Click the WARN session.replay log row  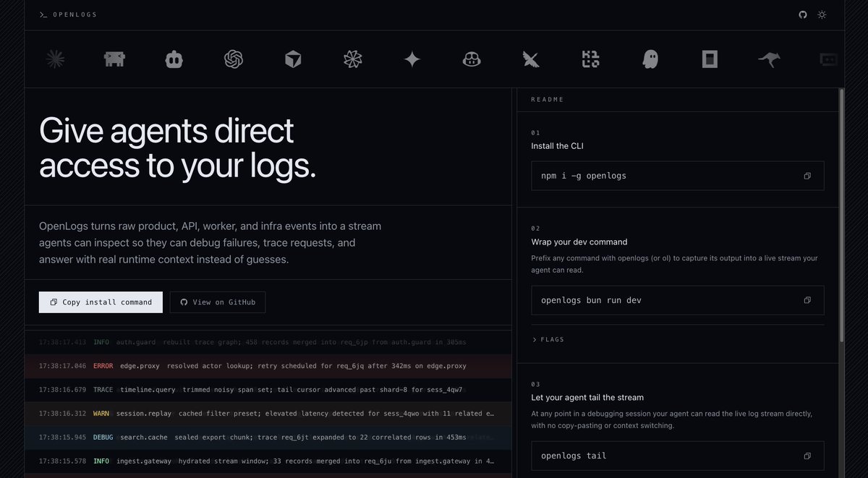tap(268, 414)
